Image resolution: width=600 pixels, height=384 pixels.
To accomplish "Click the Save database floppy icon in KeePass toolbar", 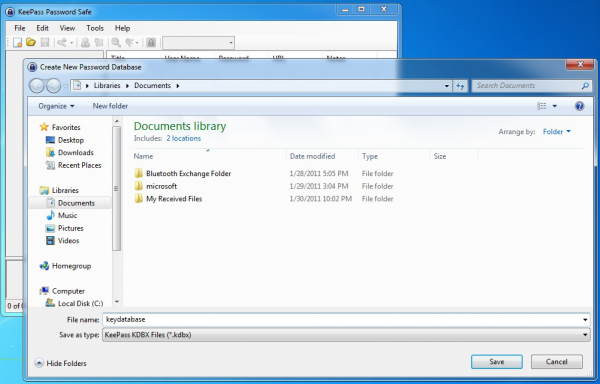I will [45, 42].
